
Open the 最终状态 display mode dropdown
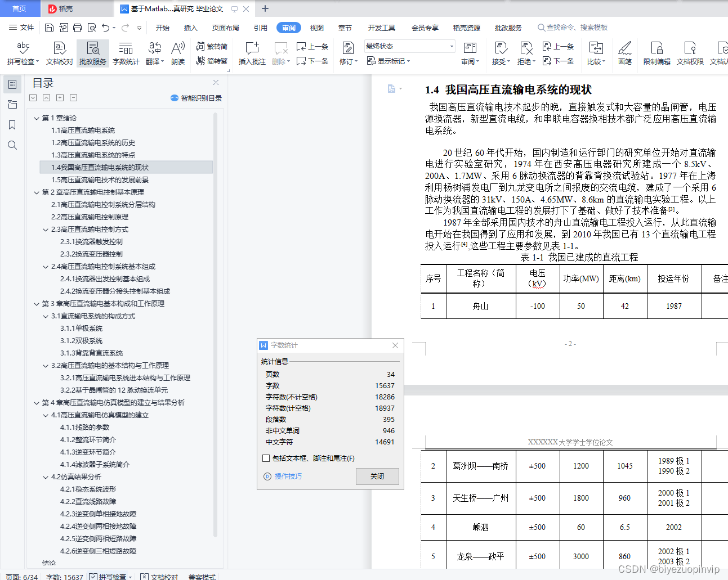point(409,46)
